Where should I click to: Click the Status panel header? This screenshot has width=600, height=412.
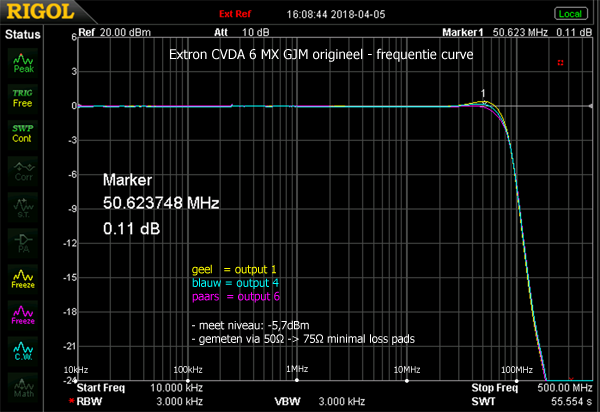pyautogui.click(x=23, y=34)
